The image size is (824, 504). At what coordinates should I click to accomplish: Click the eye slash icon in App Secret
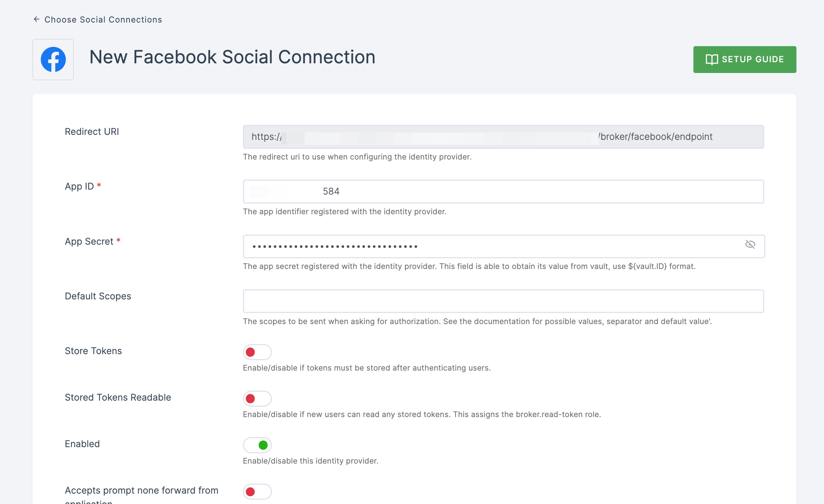click(x=750, y=245)
